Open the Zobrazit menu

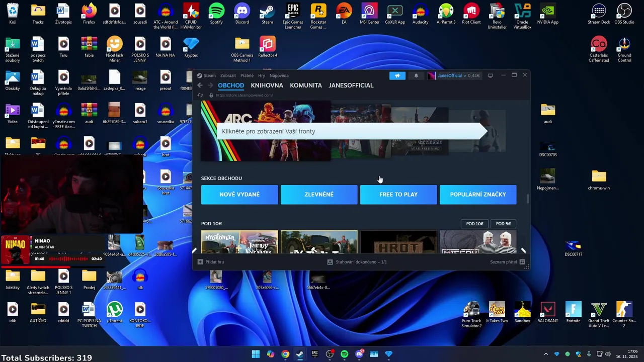click(228, 75)
